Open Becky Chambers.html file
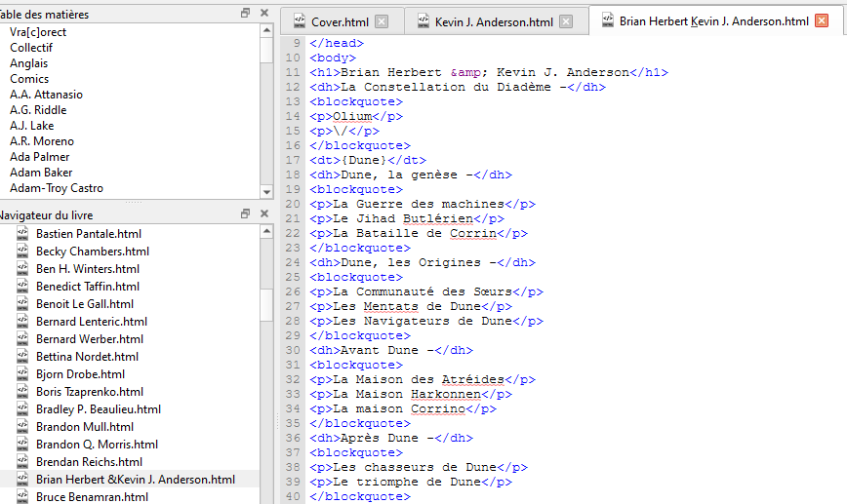 [x=93, y=252]
